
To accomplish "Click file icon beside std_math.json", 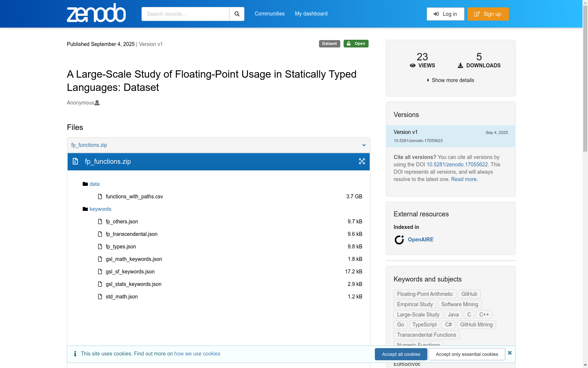I will pos(100,297).
